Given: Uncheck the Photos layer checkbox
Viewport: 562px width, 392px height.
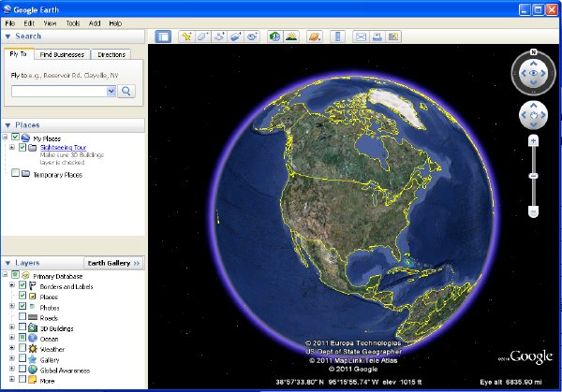Looking at the screenshot, I should pos(22,306).
